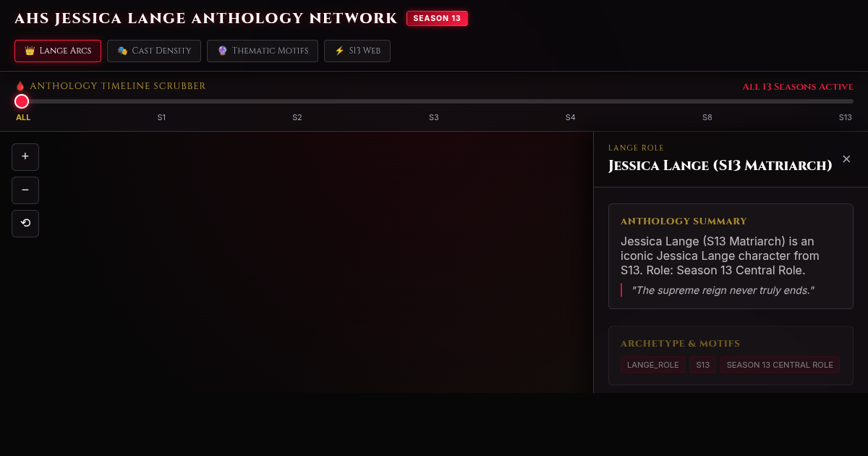Click the AHS Jessica Lange Anthology Network title
Screen dimensions: 868x456
coord(206,19)
